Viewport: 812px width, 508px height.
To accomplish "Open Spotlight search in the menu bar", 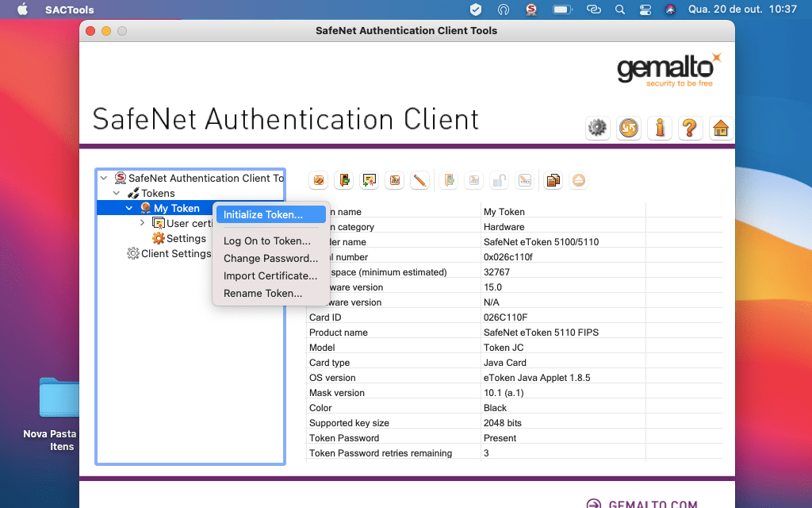I will coord(620,10).
